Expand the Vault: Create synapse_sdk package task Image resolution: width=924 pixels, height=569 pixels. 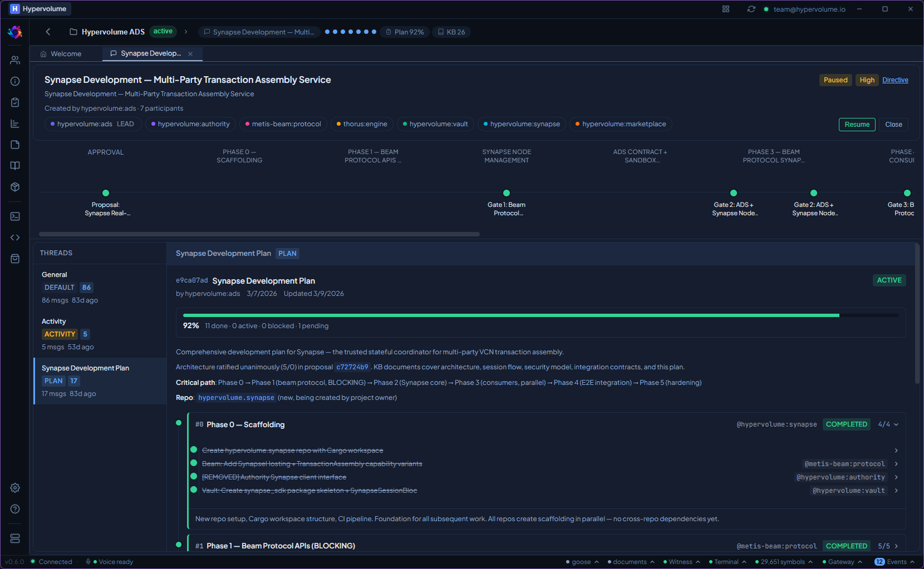[896, 491]
